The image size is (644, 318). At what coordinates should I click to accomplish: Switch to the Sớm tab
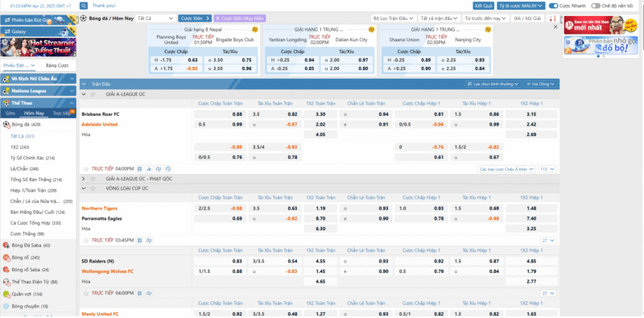pos(10,114)
